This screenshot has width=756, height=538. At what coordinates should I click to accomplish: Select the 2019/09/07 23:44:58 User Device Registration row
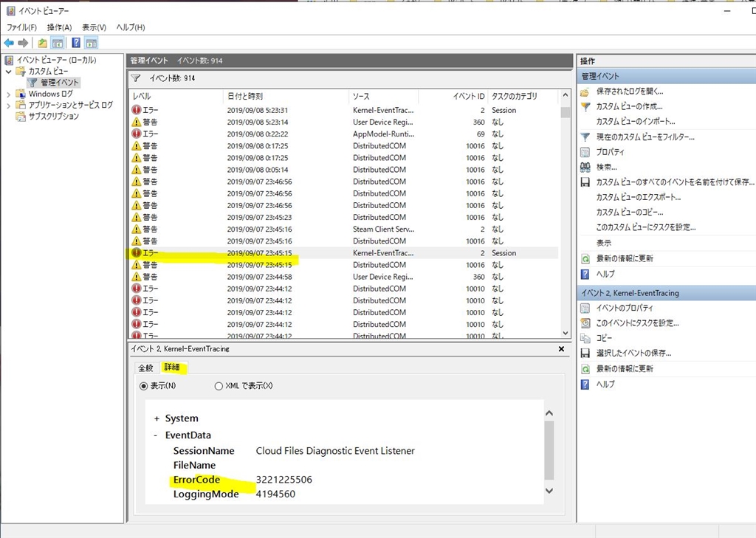(344, 277)
